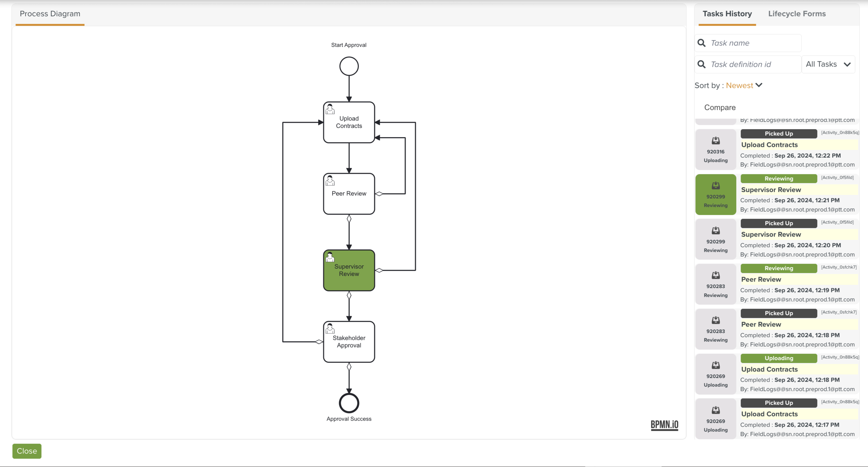Screen dimensions: 868x467
Task: Click the BPMN.iO logo
Action: (x=664, y=425)
